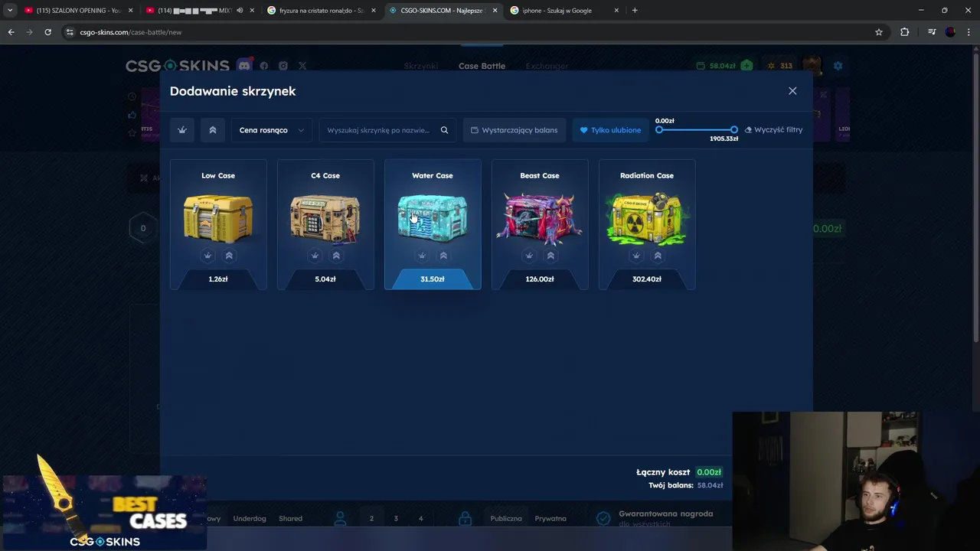Select 4 players option
980x551 pixels.
click(420, 519)
